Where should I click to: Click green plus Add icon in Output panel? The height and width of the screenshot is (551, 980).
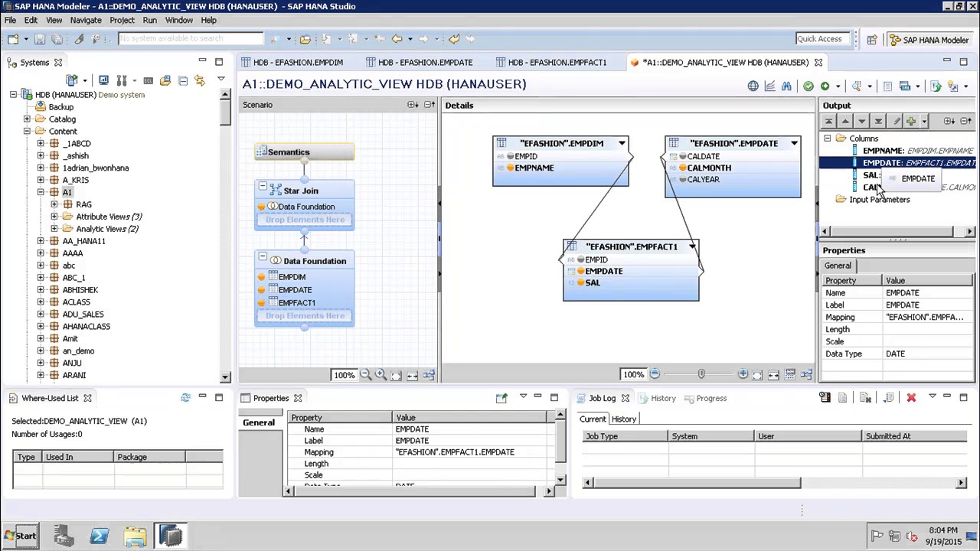point(911,121)
